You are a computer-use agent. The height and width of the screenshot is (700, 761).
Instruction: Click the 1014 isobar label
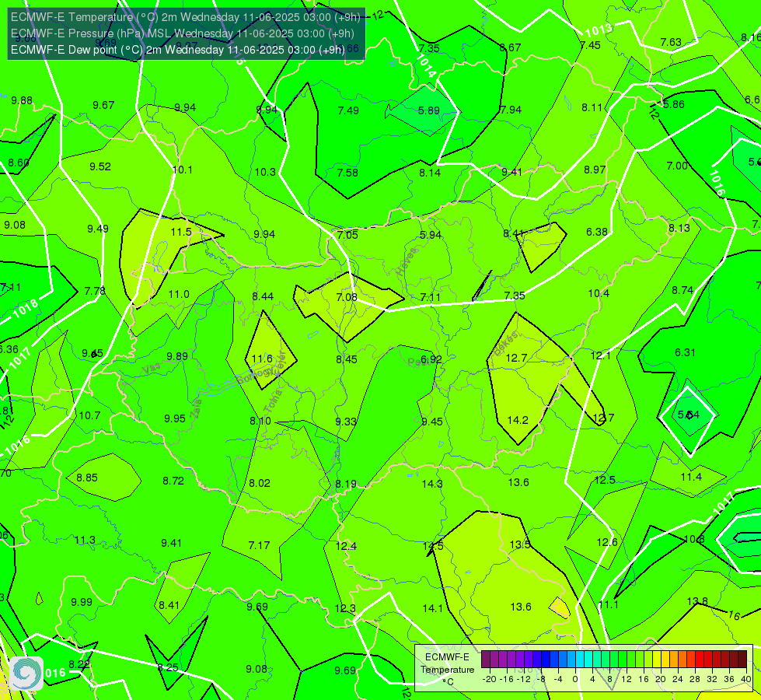[427, 65]
